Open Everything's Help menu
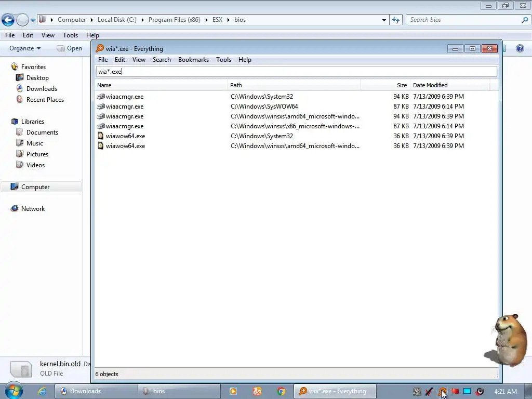This screenshot has height=399, width=532. (245, 60)
